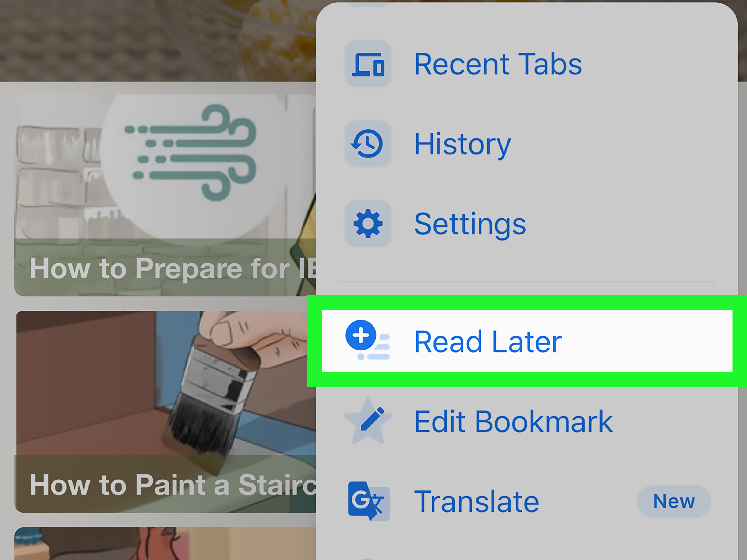Click the Google Translate icon
The image size is (747, 560).
[x=368, y=501]
